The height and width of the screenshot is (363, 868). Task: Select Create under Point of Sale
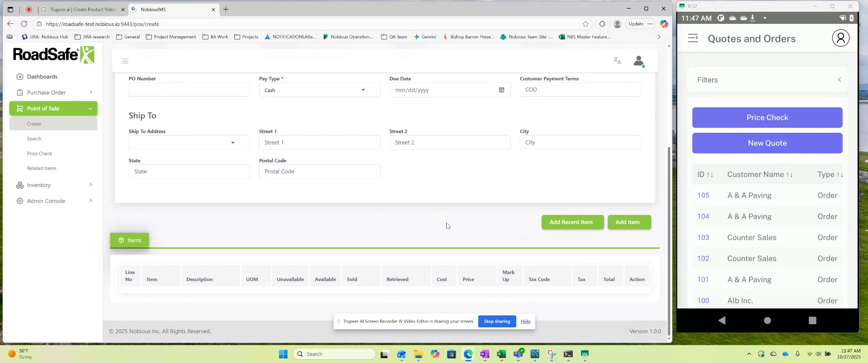(x=53, y=124)
